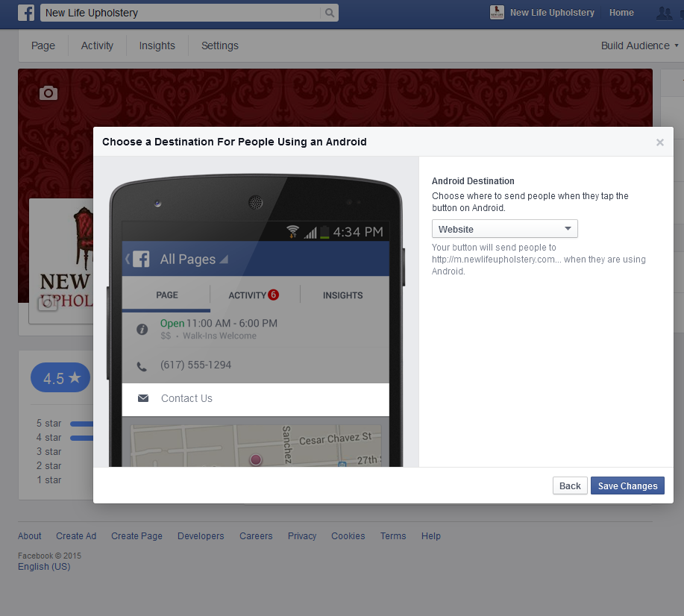Select the INSIGHTS tab in phone mockup

tap(343, 295)
